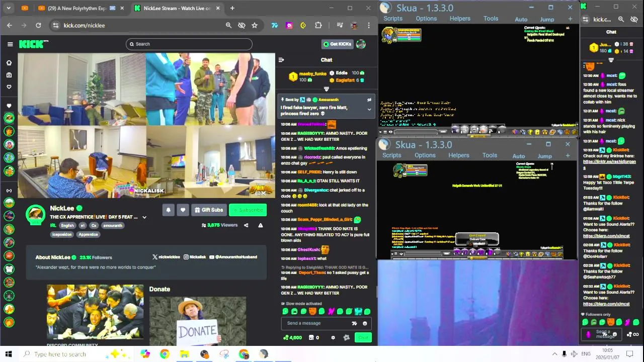This screenshot has height=362, width=644.
Task: Open emoji picker in main chat input
Action: [x=365, y=323]
